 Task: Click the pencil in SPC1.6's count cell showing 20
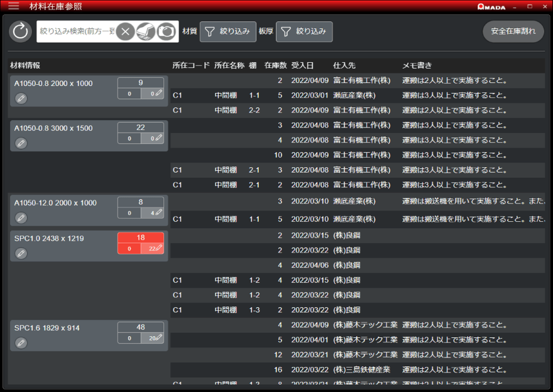(x=159, y=339)
